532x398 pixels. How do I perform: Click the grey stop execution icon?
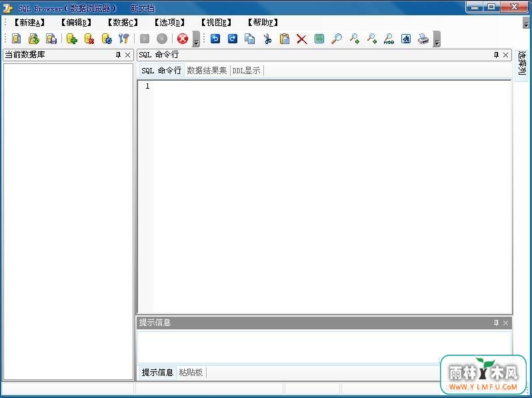coord(162,39)
